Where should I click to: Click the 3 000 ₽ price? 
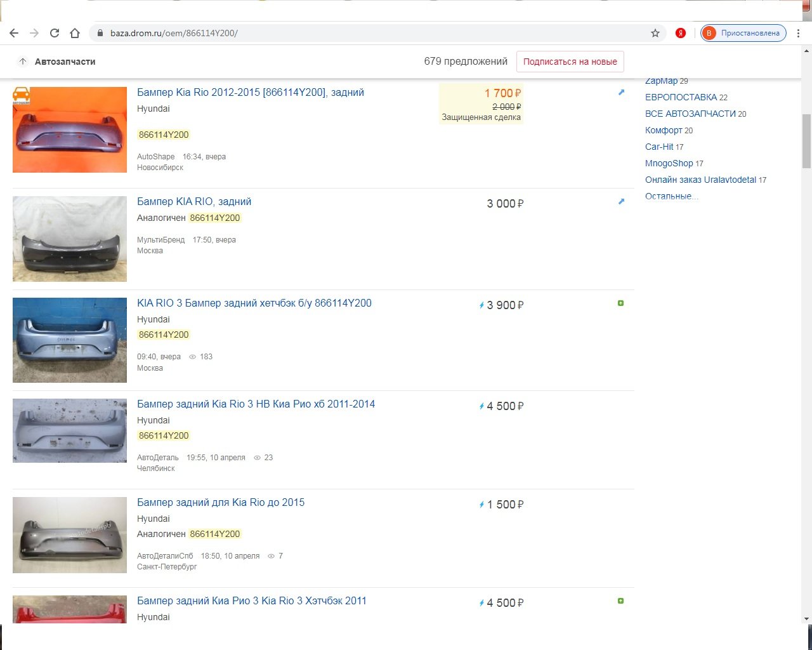pyautogui.click(x=505, y=204)
